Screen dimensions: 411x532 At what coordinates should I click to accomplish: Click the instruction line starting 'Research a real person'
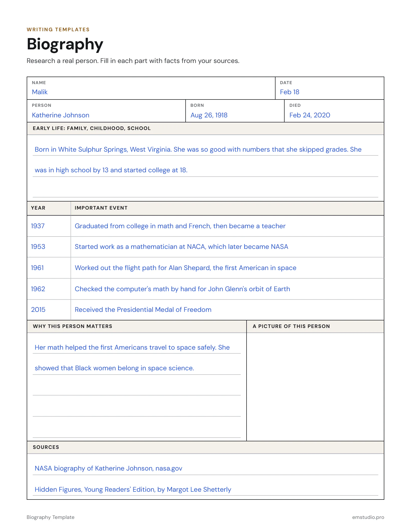click(133, 61)
